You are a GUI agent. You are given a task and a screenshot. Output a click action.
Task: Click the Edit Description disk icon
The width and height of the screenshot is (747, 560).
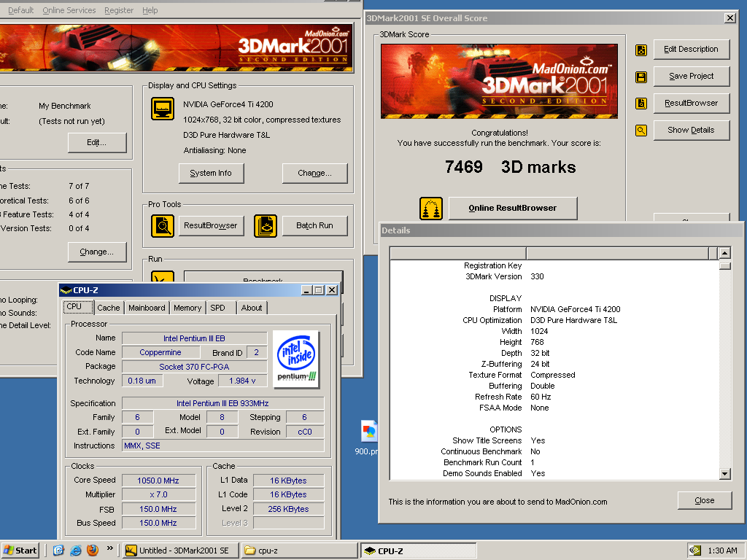(x=641, y=50)
